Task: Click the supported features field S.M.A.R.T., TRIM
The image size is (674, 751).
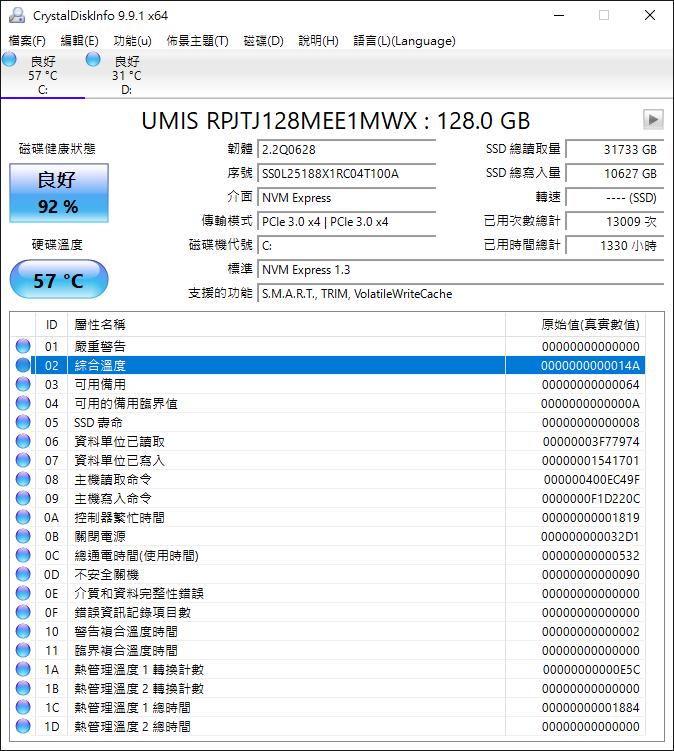Action: [x=461, y=293]
